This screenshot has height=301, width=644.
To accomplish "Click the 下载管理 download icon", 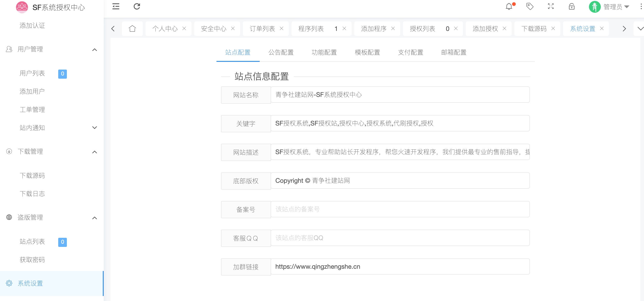I will coord(9,151).
